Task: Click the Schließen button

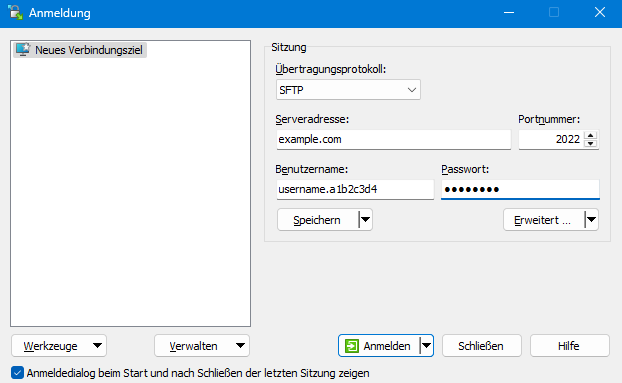Action: 482,346
